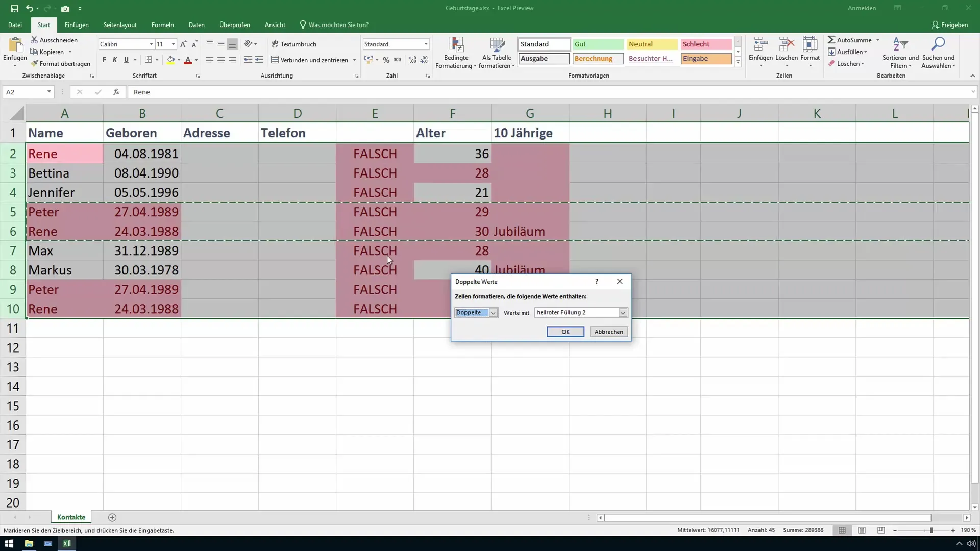The width and height of the screenshot is (980, 551).
Task: Open Suchen und Auswählen
Action: coord(938,53)
